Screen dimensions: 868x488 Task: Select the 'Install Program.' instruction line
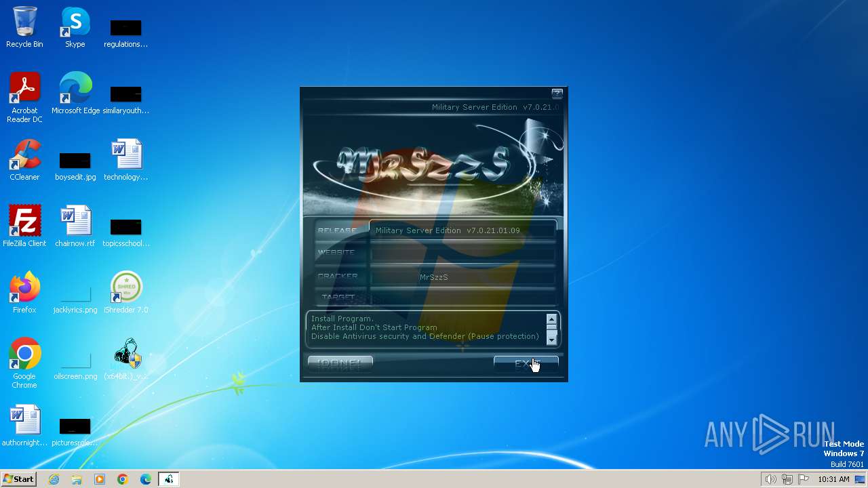pos(342,319)
